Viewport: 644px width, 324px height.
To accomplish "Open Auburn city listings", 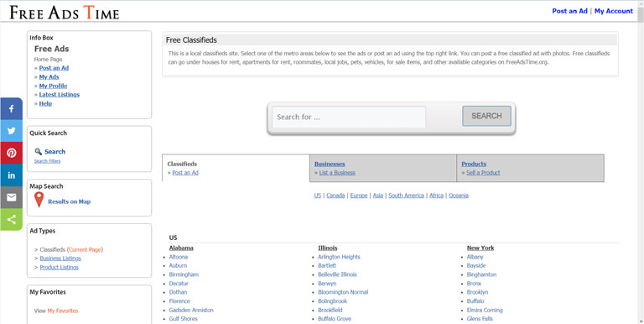I will pos(178,265).
